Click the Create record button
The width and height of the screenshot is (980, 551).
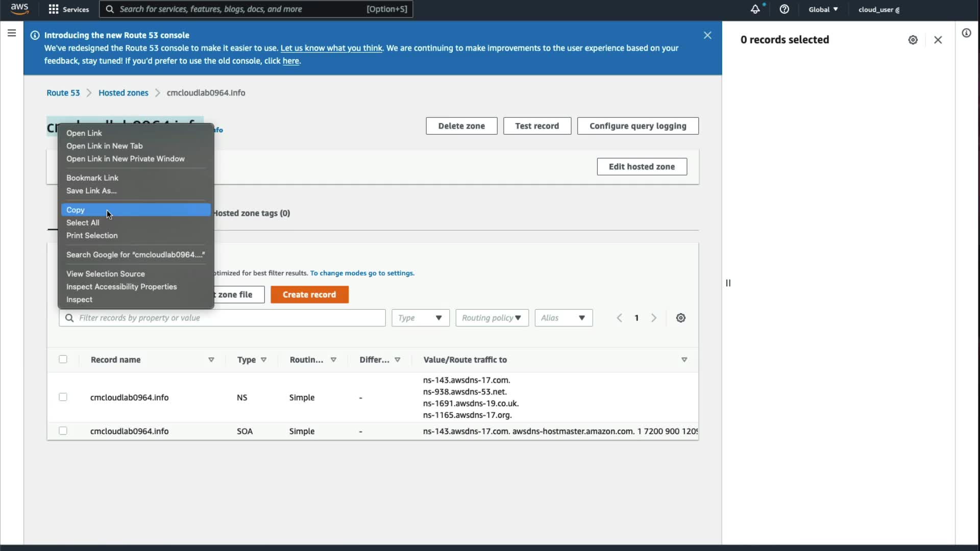click(309, 294)
